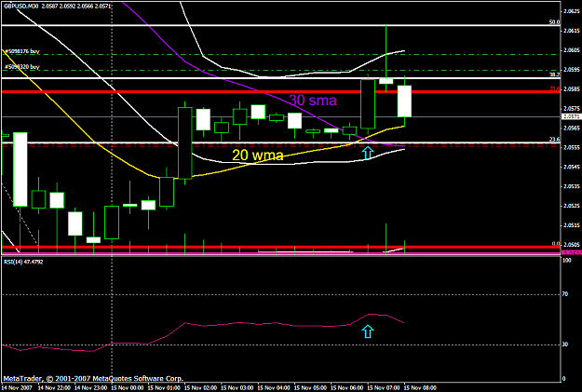Click the 15 Nov 08:00 time label
The height and width of the screenshot is (392, 582).
click(x=420, y=388)
